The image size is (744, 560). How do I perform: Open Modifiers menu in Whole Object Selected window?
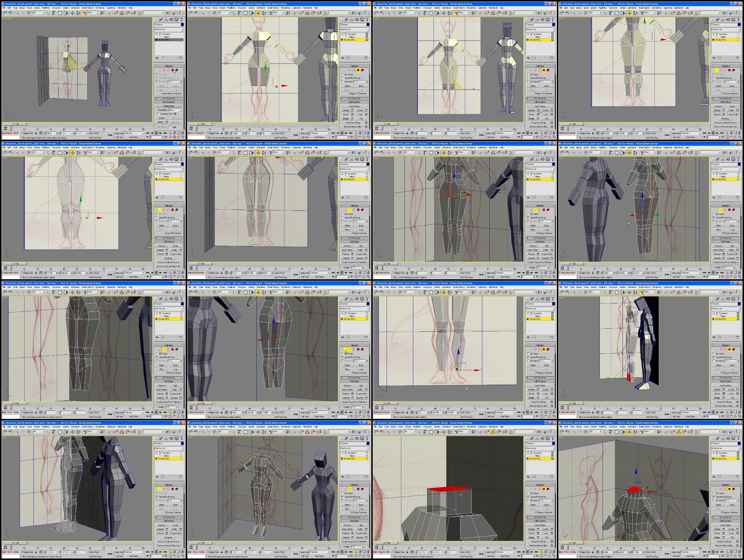point(46,8)
